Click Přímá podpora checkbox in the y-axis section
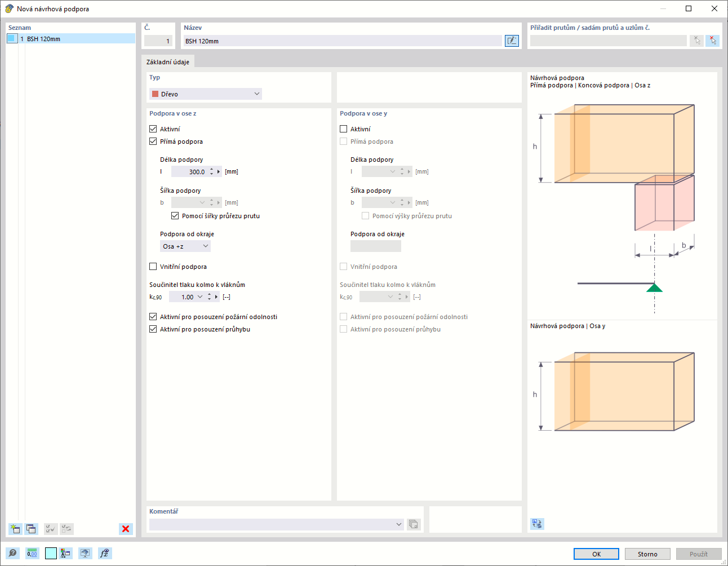Image resolution: width=728 pixels, height=566 pixels. [344, 141]
